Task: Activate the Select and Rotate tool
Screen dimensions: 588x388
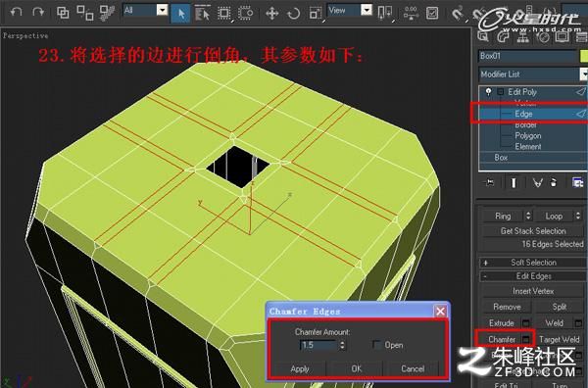Action: tap(294, 14)
